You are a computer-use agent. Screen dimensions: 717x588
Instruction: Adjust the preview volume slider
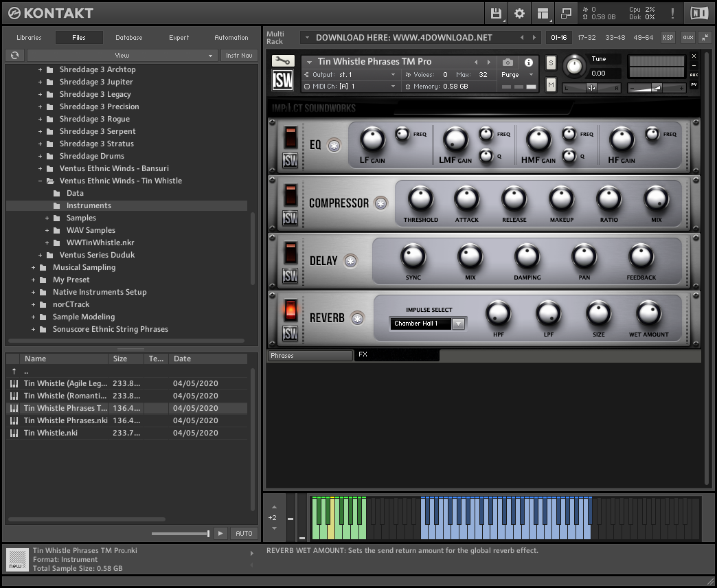181,534
